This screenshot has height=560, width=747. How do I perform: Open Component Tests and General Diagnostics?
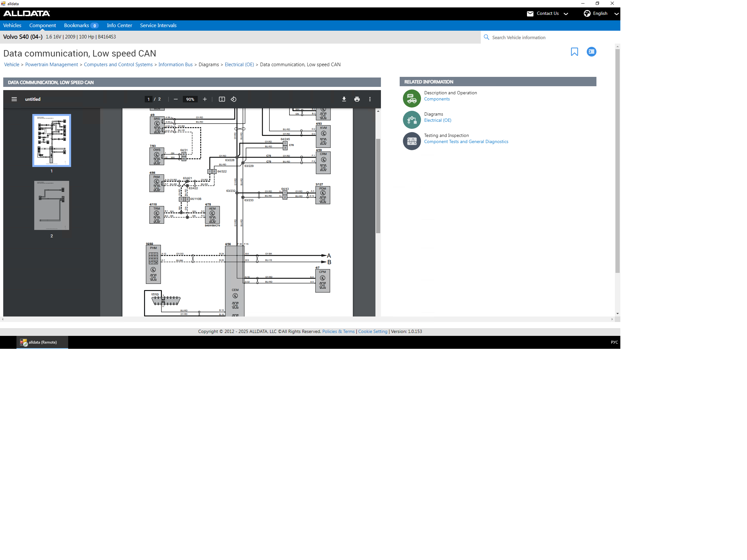pos(466,141)
